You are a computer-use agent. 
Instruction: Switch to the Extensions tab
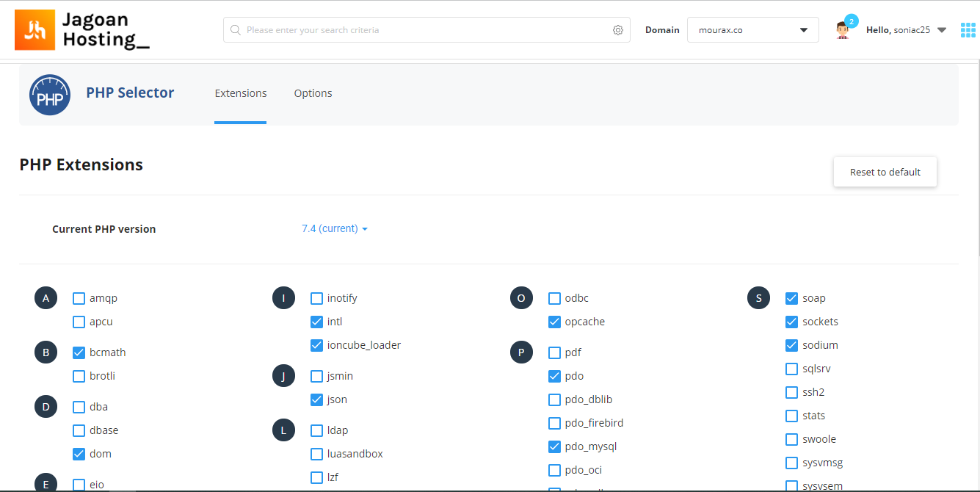click(x=241, y=93)
